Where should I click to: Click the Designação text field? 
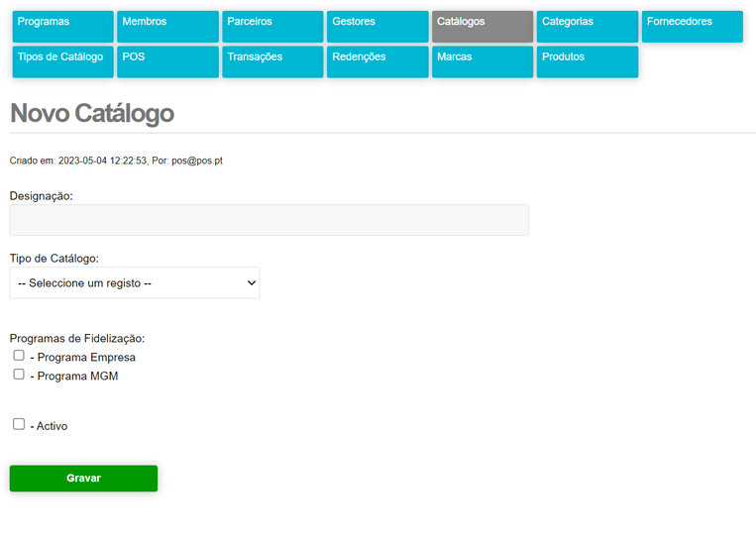pyautogui.click(x=269, y=220)
